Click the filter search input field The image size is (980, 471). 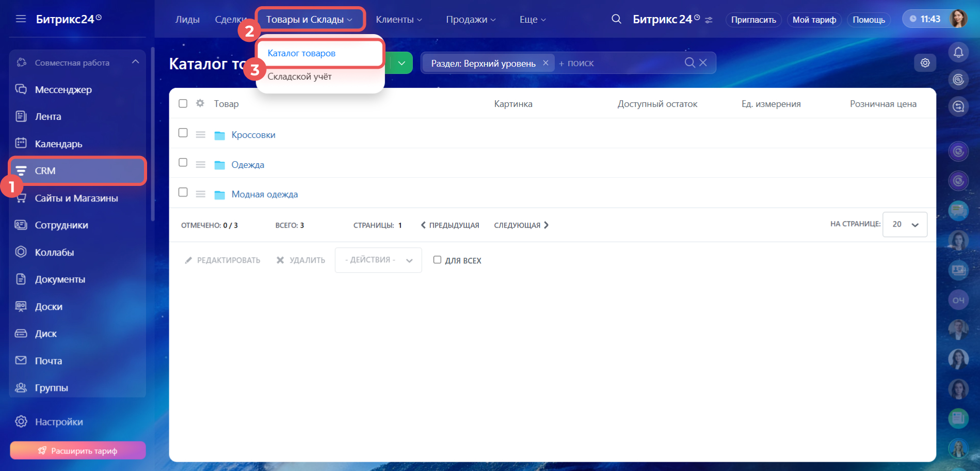click(619, 63)
